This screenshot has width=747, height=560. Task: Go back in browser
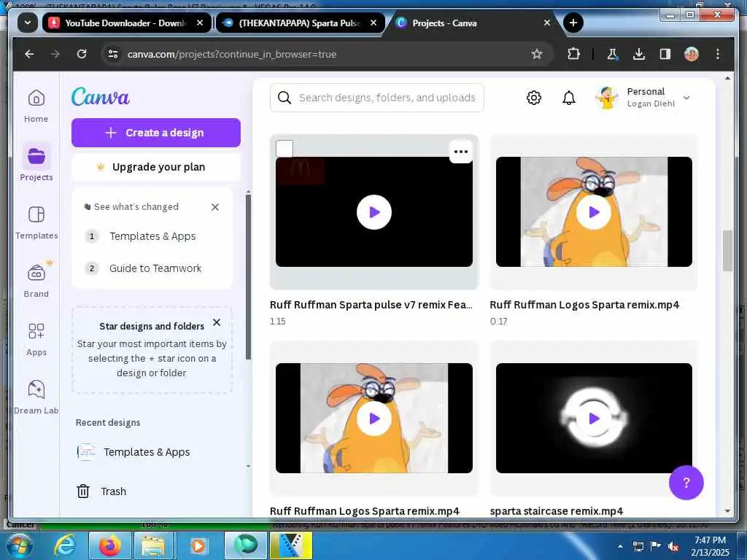29,54
